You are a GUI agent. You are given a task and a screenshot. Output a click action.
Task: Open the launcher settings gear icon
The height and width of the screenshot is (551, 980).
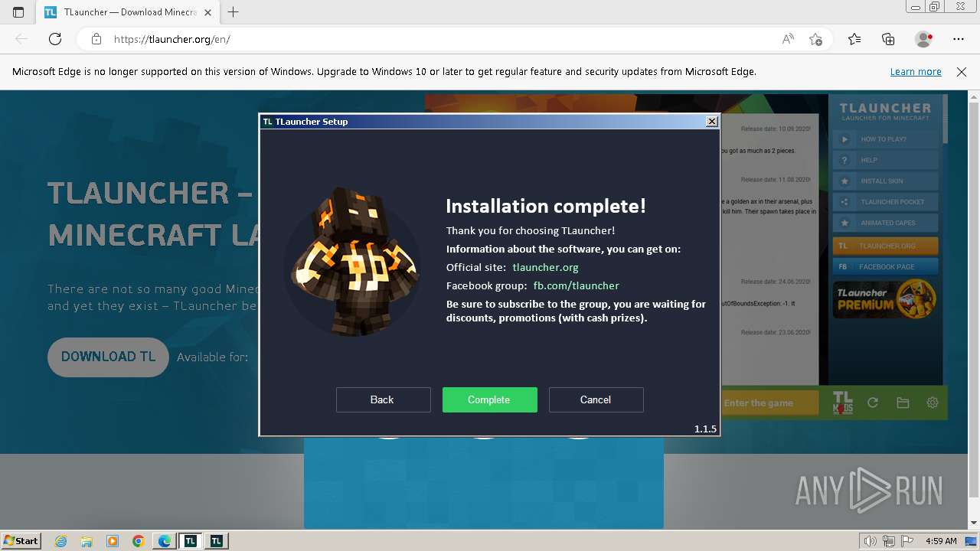(x=933, y=403)
